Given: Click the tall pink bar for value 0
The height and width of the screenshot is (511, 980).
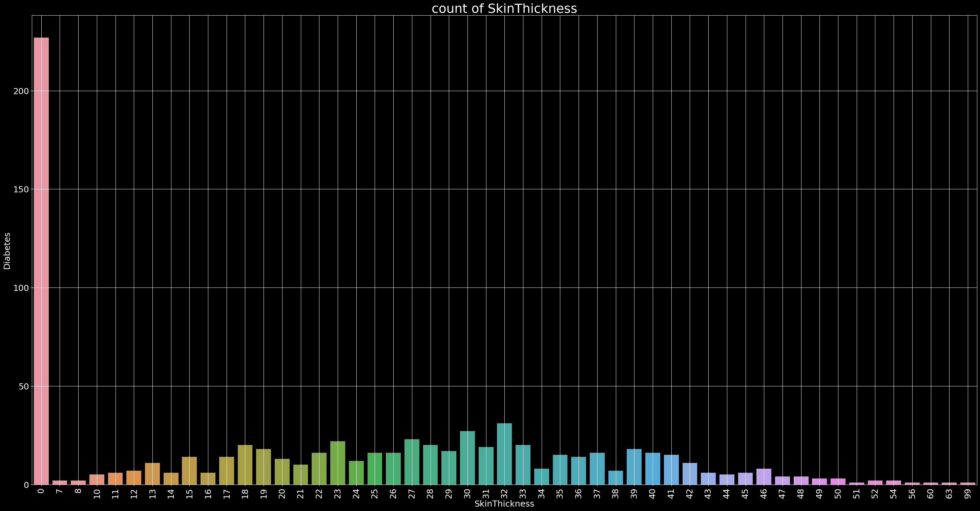Looking at the screenshot, I should [x=41, y=261].
